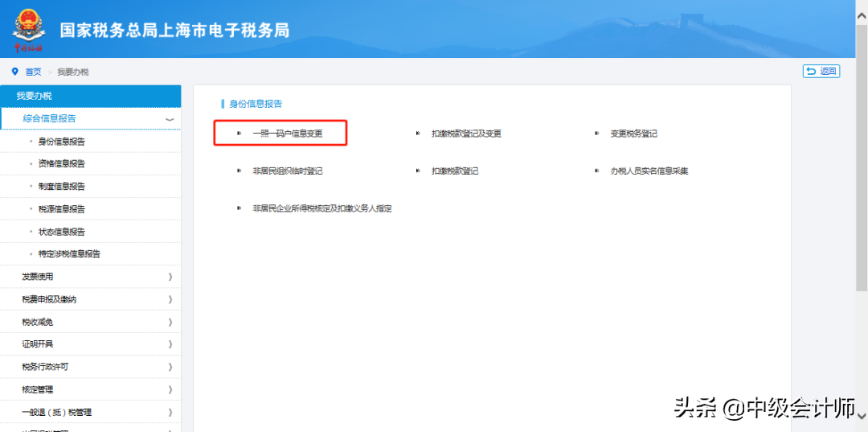The image size is (868, 432).
Task: Open 特定涉税信息报告 in sidebar
Action: [69, 254]
